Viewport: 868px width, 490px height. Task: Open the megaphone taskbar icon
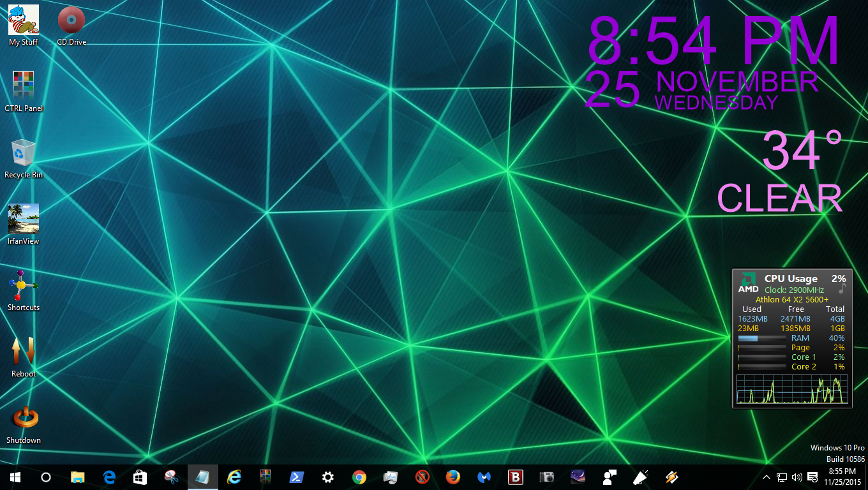coord(640,477)
